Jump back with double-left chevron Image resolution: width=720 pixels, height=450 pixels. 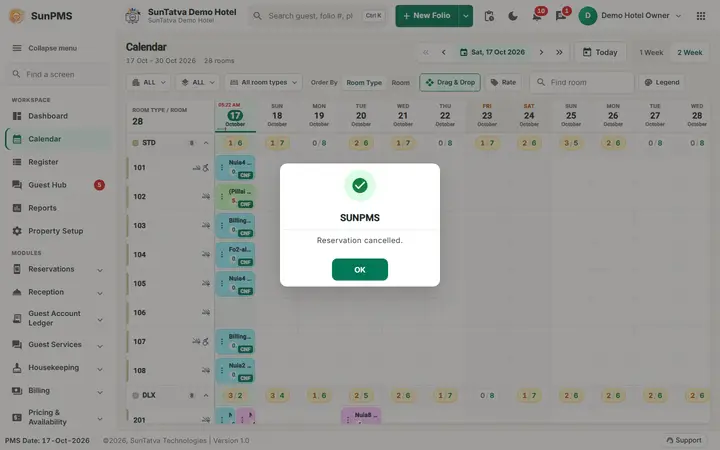pyautogui.click(x=426, y=52)
